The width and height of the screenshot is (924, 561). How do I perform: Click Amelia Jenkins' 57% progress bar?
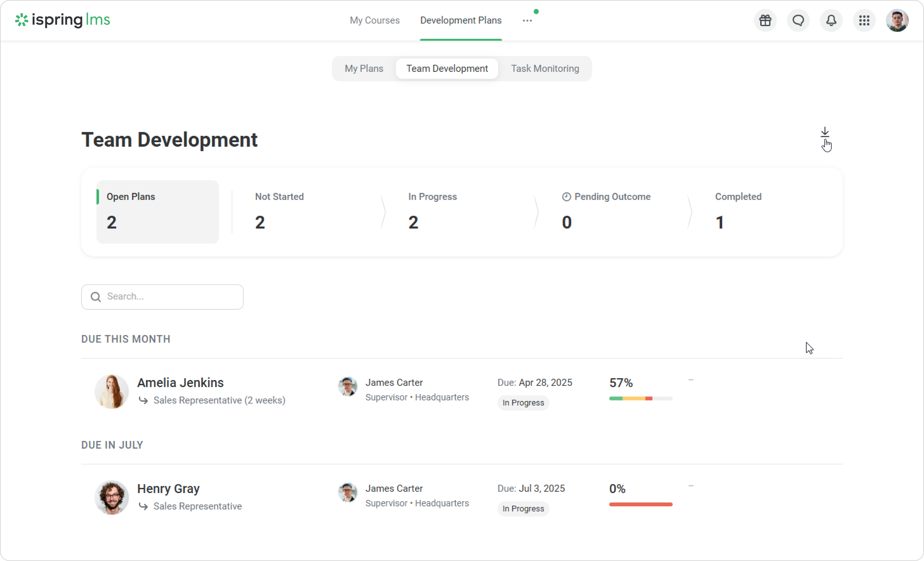pyautogui.click(x=640, y=398)
